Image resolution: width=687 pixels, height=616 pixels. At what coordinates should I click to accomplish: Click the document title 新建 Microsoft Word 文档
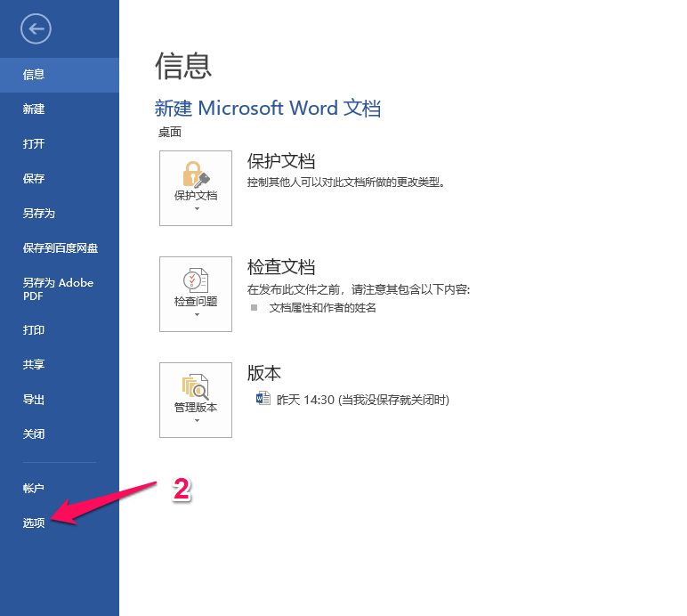click(268, 108)
